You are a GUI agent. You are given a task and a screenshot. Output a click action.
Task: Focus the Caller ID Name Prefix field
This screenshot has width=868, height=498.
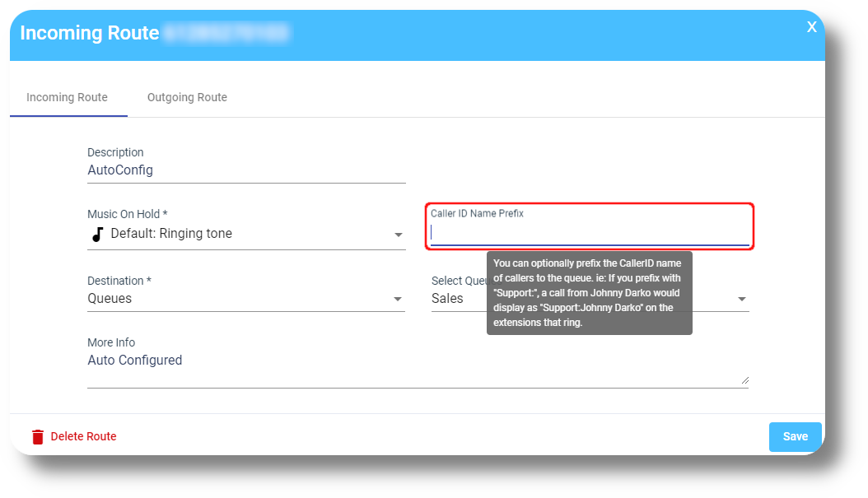tap(590, 234)
